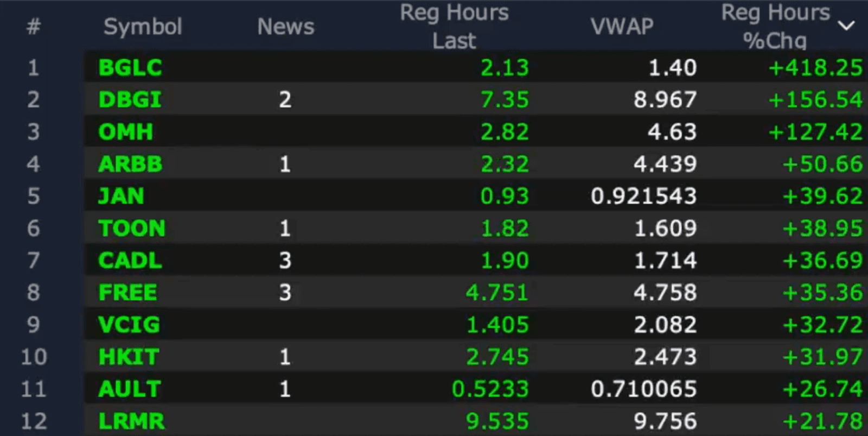Select the JAN symbol
Screen dimensions: 868x436
(121, 195)
